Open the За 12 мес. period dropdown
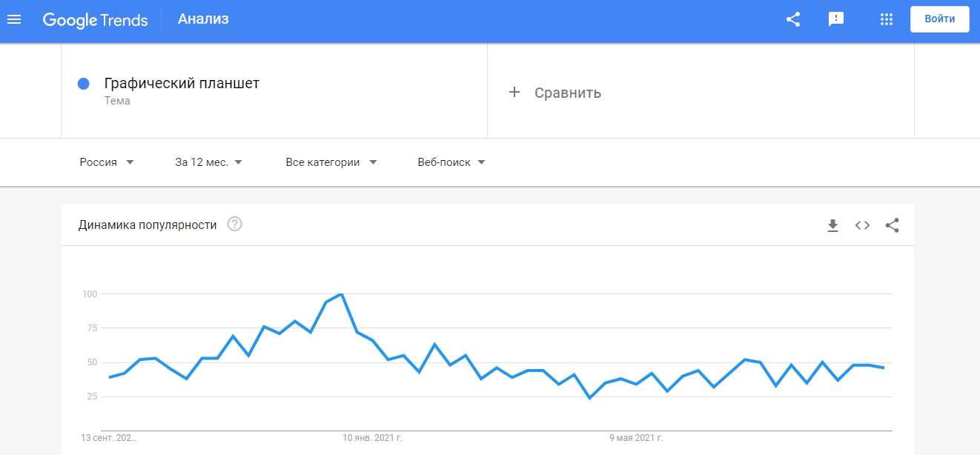This screenshot has height=455, width=980. (209, 162)
